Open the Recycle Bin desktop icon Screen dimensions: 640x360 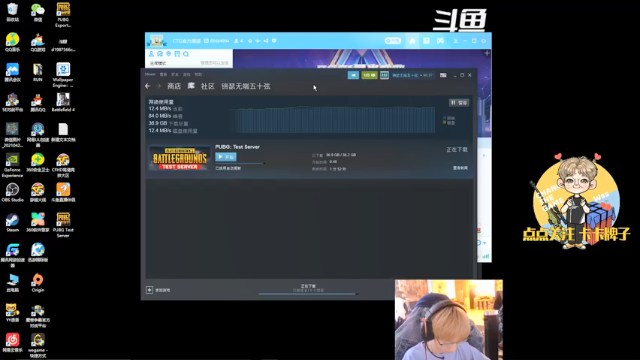pyautogui.click(x=13, y=11)
